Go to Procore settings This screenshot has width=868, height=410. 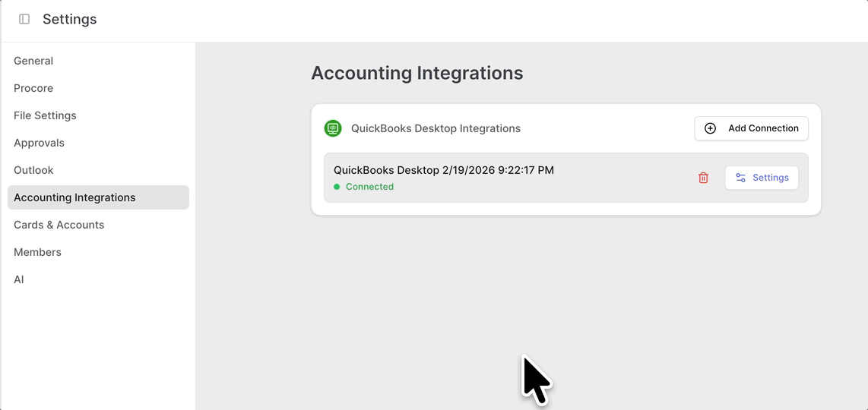98,88
